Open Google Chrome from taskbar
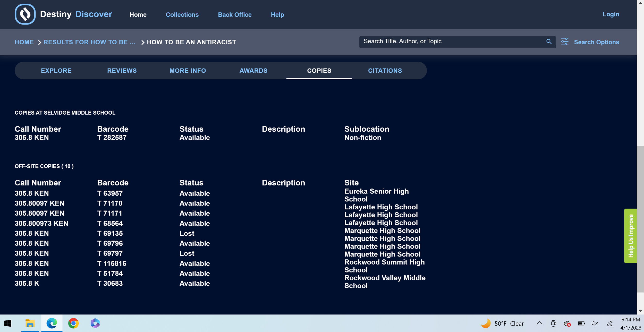Image resolution: width=644 pixels, height=332 pixels. coord(73,323)
